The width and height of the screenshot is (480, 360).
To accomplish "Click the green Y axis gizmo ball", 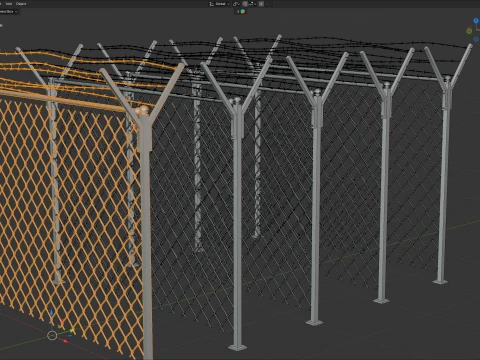I will [x=469, y=31].
